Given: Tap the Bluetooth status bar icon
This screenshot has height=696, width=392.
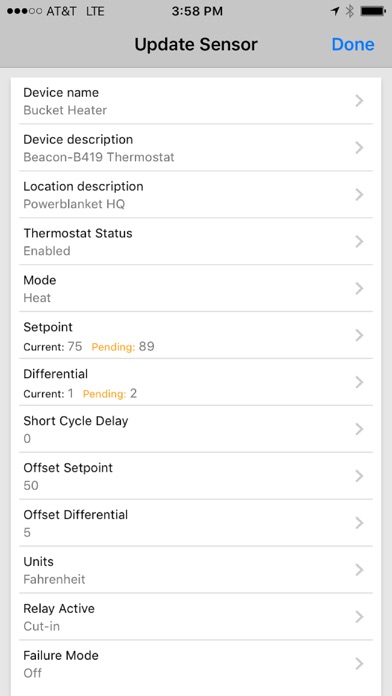Looking at the screenshot, I should [x=350, y=12].
